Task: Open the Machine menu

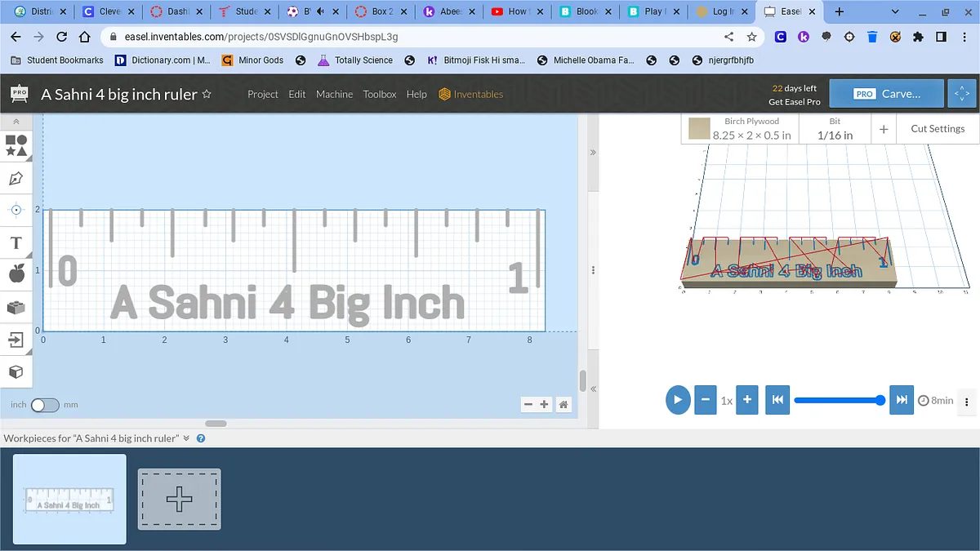Action: click(334, 94)
